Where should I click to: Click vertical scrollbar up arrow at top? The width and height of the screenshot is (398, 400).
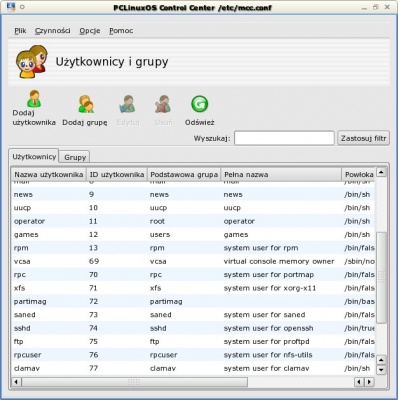[x=381, y=172]
